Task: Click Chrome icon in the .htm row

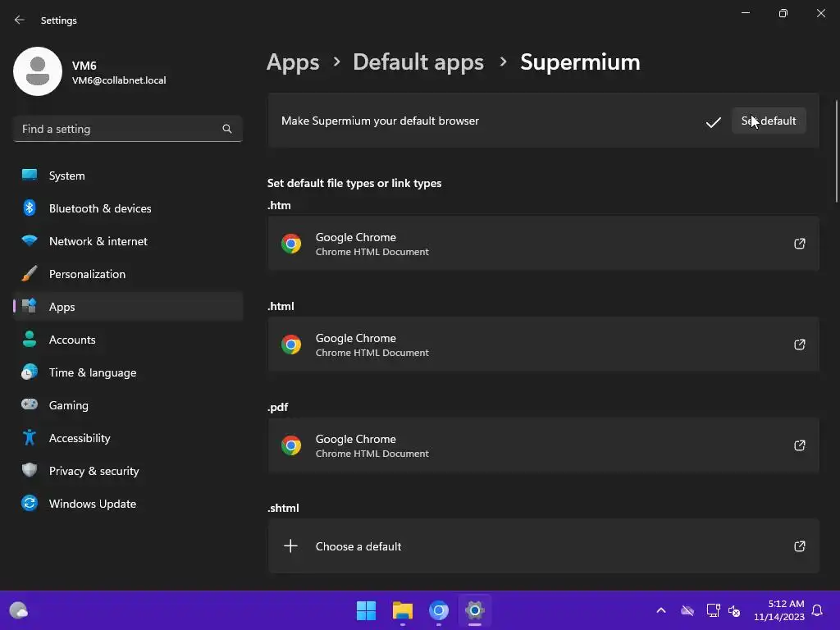Action: coord(291,244)
